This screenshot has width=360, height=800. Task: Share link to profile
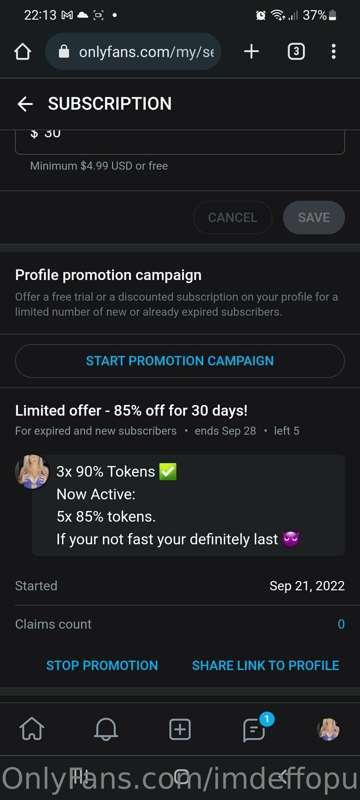pos(265,665)
